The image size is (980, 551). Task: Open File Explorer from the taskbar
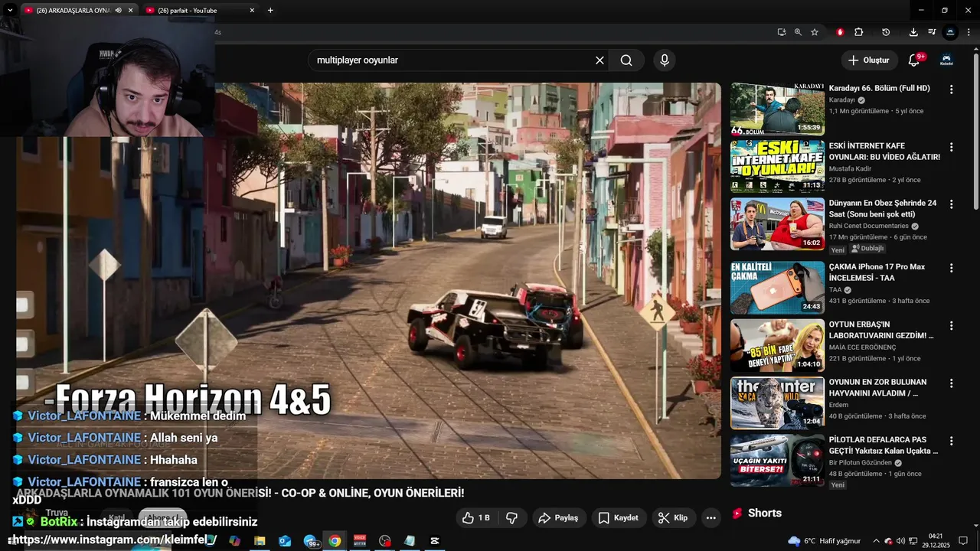click(260, 541)
